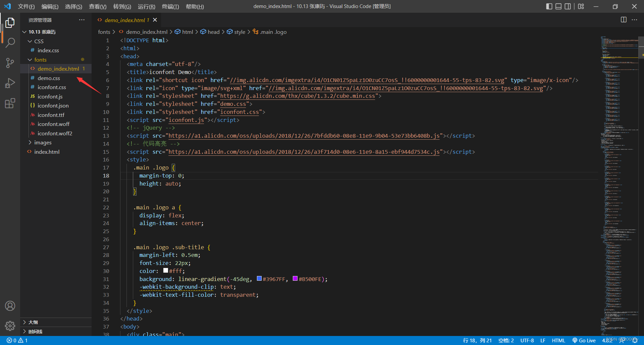
Task: Open the editor more actions ellipsis
Action: pos(634,20)
